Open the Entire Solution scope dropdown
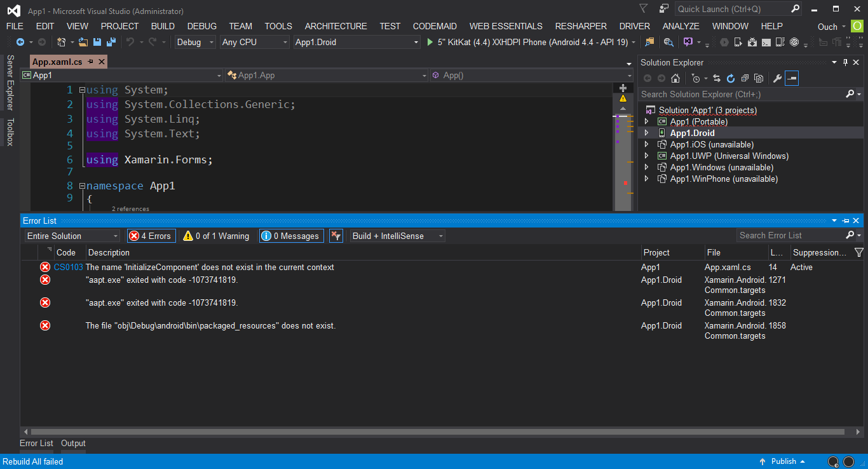Viewport: 868px width, 469px height. click(x=72, y=236)
